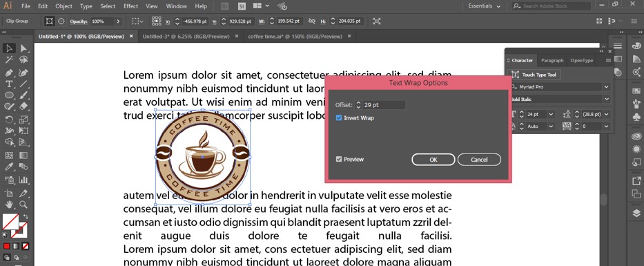
Task: Switch to the Untitled-3 document tab
Action: pyautogui.click(x=186, y=36)
